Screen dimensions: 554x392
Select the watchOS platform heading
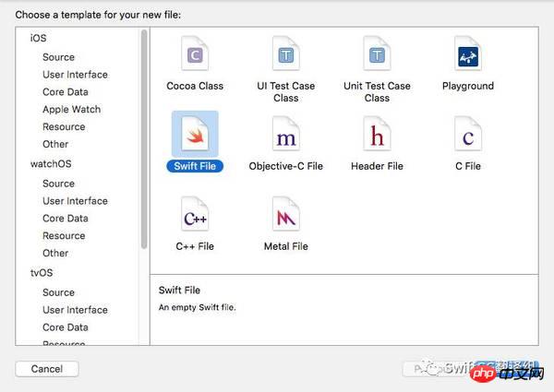click(51, 163)
